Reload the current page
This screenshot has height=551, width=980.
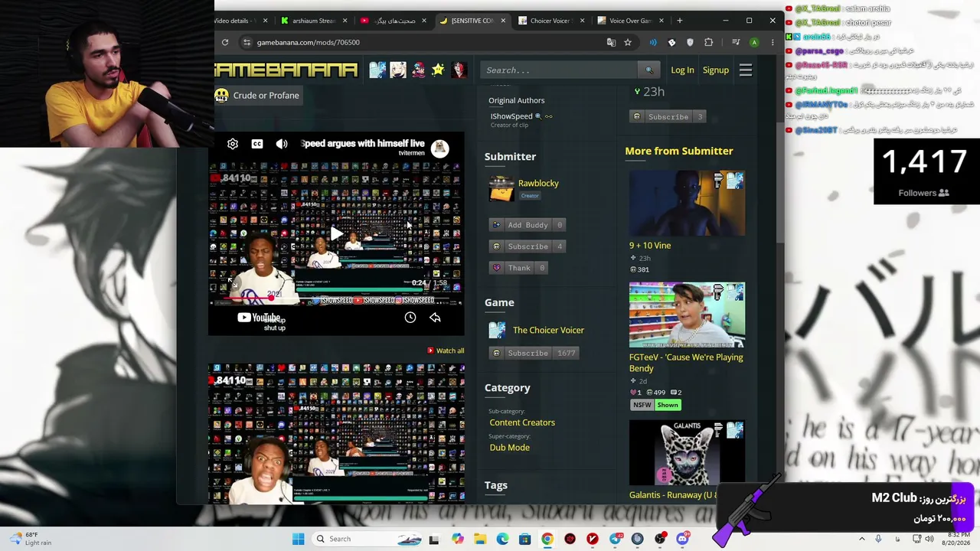point(225,42)
